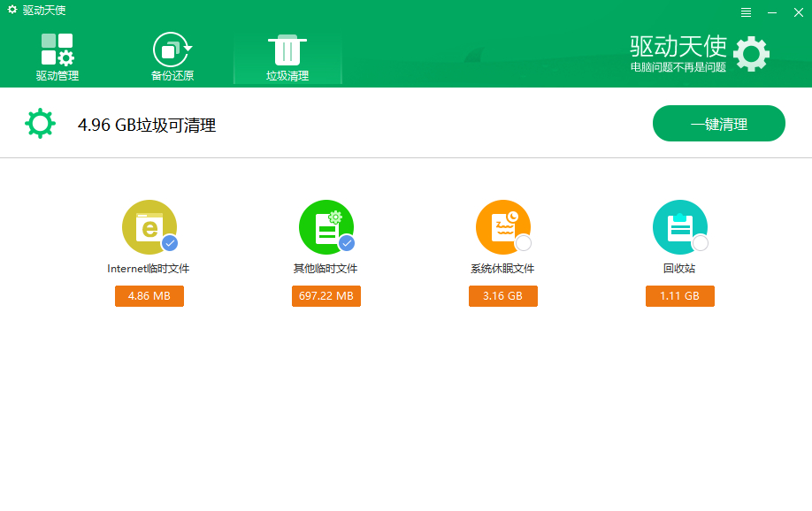Click the small gear icon in title bar
Image resolution: width=812 pixels, height=511 pixels.
click(12, 10)
